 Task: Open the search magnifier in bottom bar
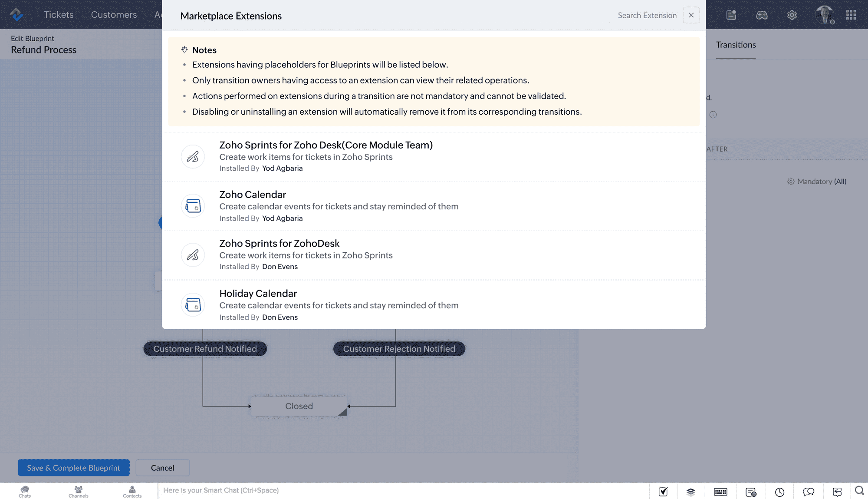click(859, 491)
